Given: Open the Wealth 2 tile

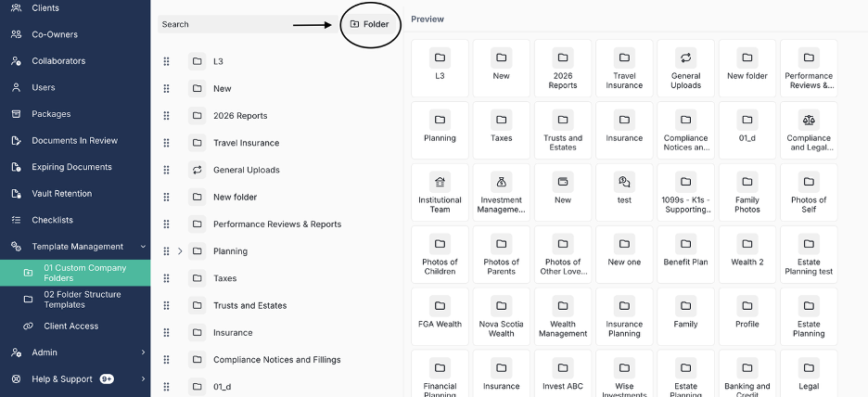Looking at the screenshot, I should 747,254.
